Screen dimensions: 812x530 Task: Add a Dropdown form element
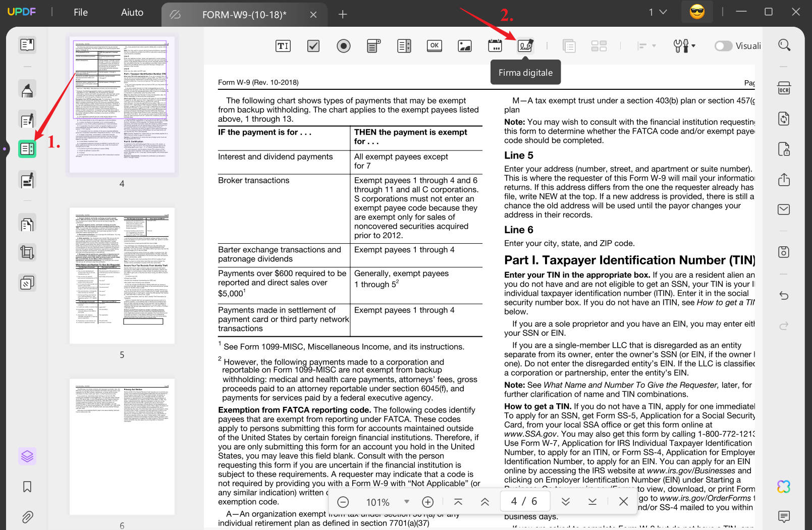tap(373, 46)
